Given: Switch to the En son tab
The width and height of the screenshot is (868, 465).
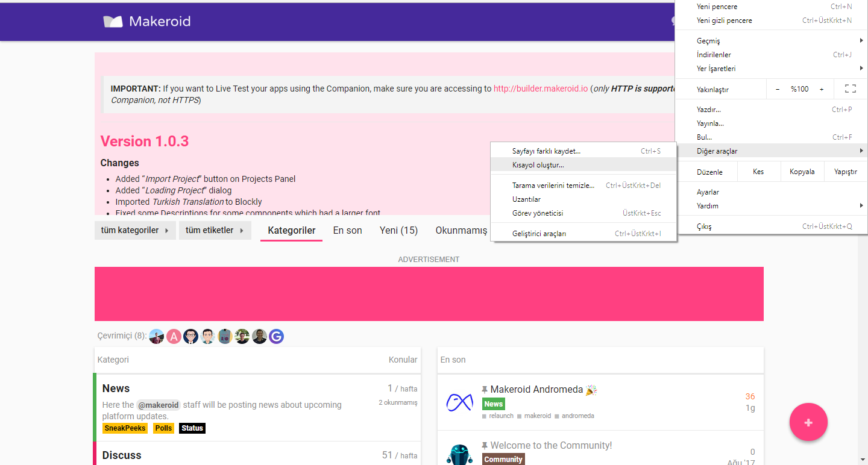Looking at the screenshot, I should pyautogui.click(x=348, y=230).
